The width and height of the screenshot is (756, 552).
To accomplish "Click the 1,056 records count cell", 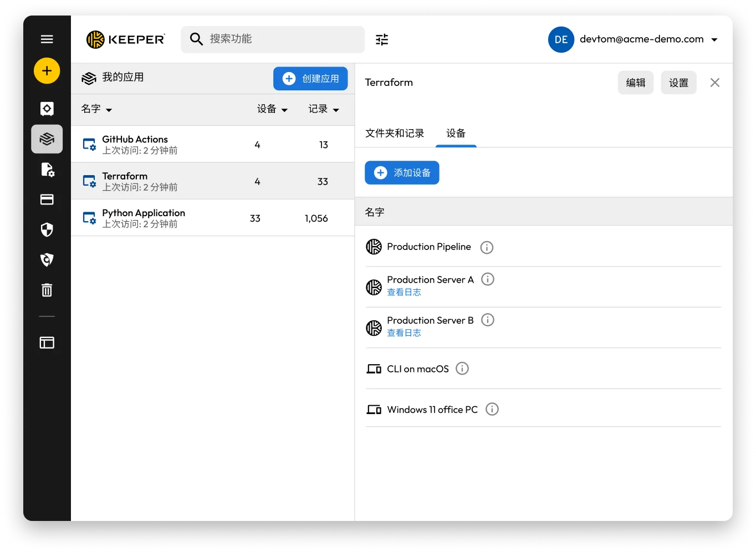I will pos(316,218).
